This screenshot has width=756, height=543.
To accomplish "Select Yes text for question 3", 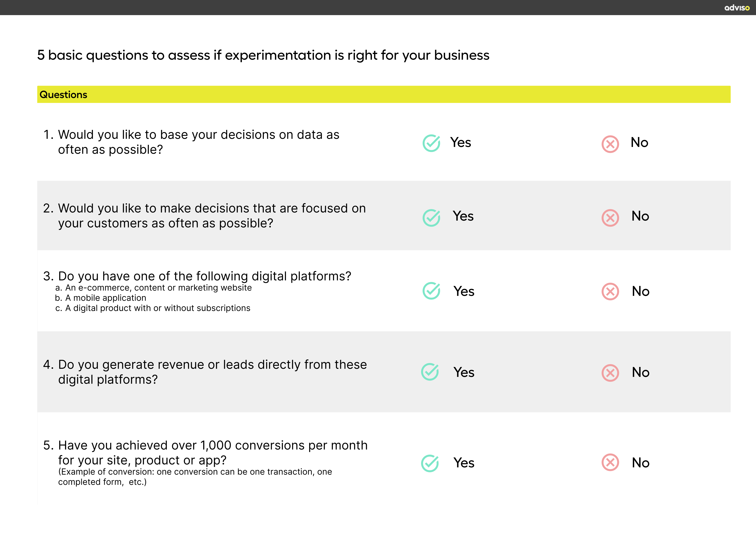I will [x=464, y=291].
